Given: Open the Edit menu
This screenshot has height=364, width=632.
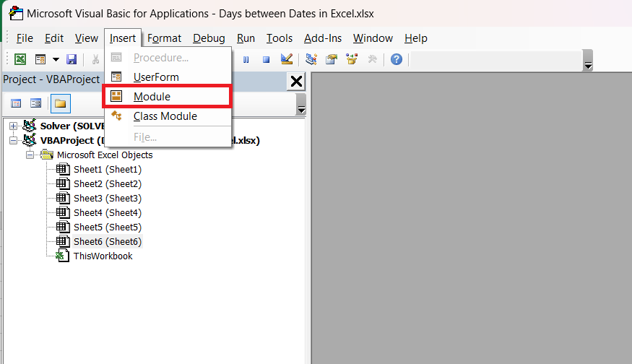Looking at the screenshot, I should tap(54, 38).
